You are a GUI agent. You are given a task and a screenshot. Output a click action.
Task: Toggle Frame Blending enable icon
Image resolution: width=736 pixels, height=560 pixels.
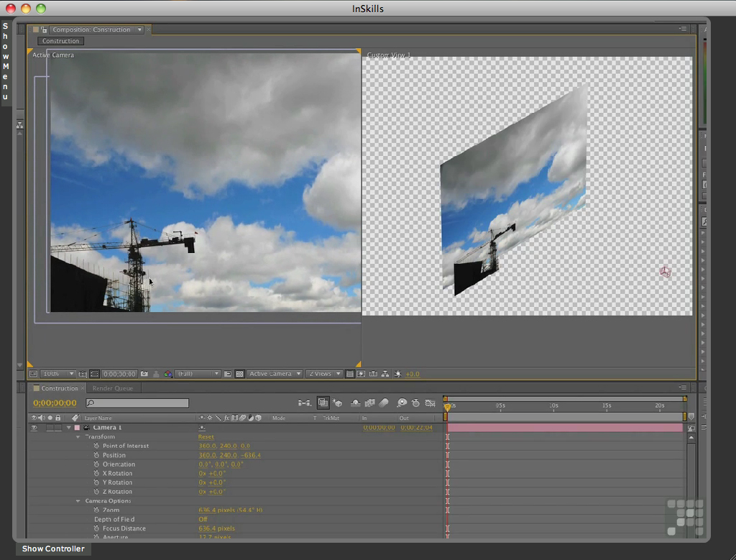[370, 403]
